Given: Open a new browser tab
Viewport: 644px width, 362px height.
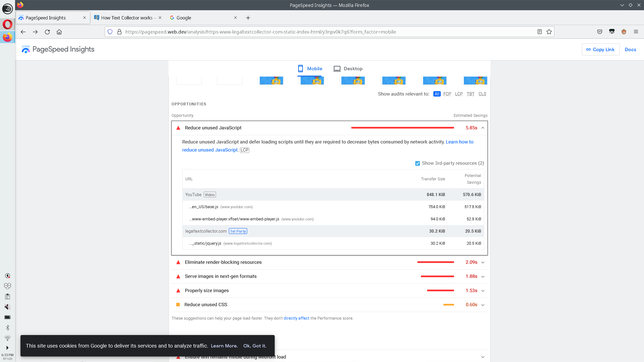Looking at the screenshot, I should pyautogui.click(x=248, y=18).
